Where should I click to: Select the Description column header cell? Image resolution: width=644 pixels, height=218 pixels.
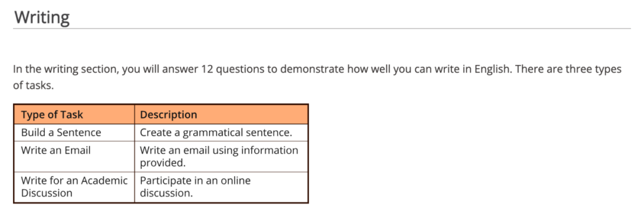[221, 114]
